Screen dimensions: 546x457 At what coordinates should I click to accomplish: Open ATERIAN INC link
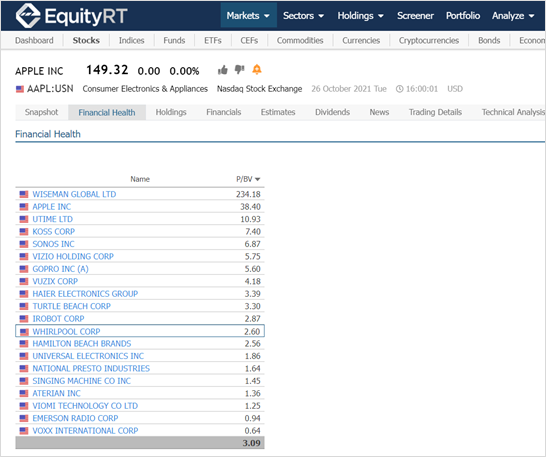(56, 394)
